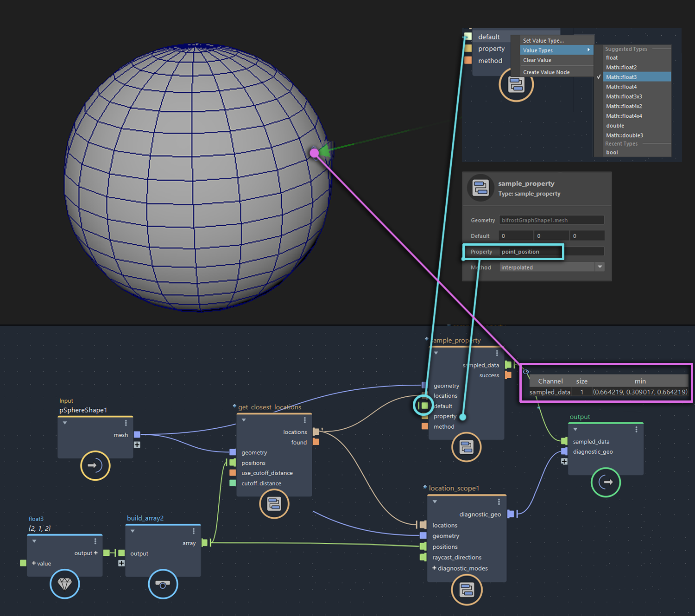Select Create Value Node menu entry
Image resolution: width=695 pixels, height=616 pixels.
click(546, 72)
